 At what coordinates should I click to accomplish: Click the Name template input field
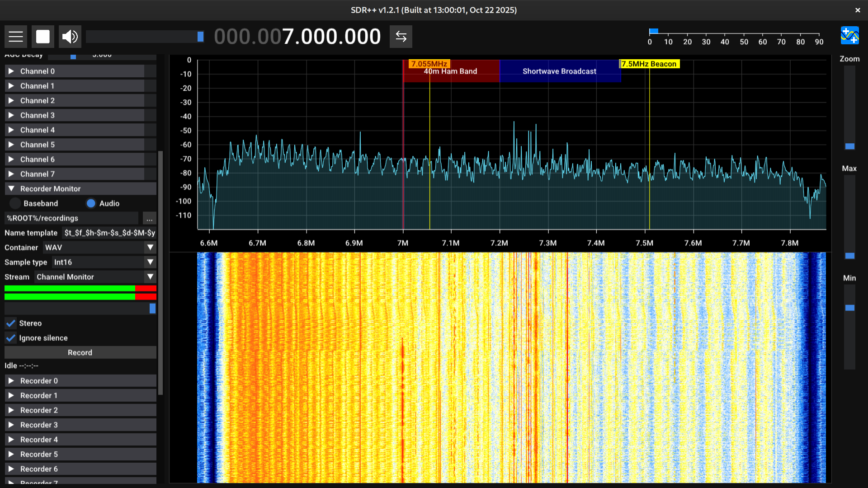click(109, 233)
